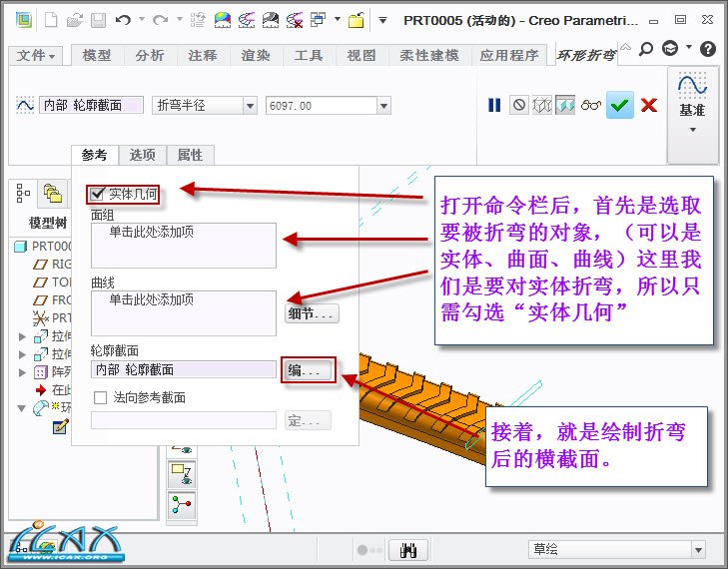Open the windows list dropdown arrow
The height and width of the screenshot is (569, 728).
click(338, 20)
